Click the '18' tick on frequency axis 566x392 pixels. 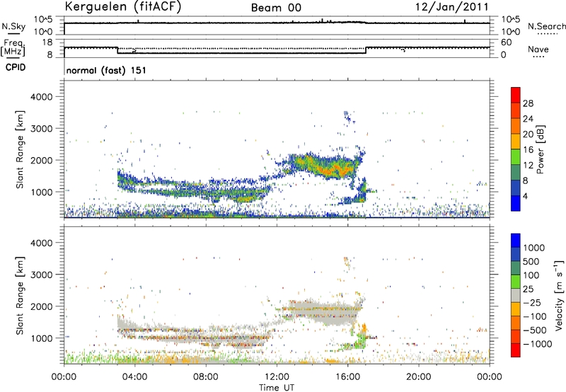47,42
